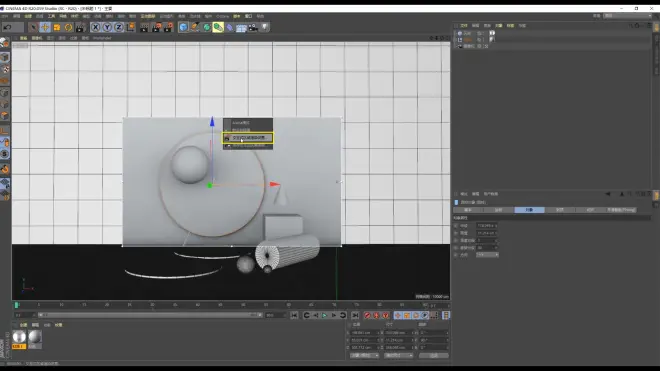Select the Polygons mode icon in sidebar
Screen dimensions: 660x371
pyautogui.click(x=5, y=116)
